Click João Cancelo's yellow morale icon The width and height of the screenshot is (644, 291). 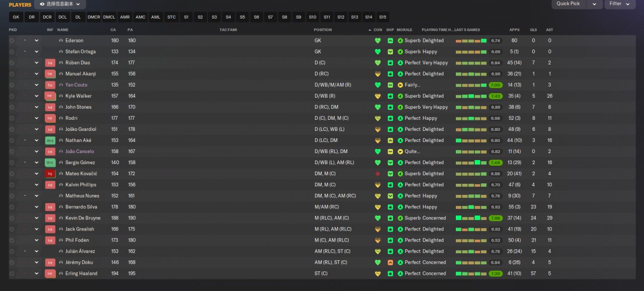pos(400,152)
